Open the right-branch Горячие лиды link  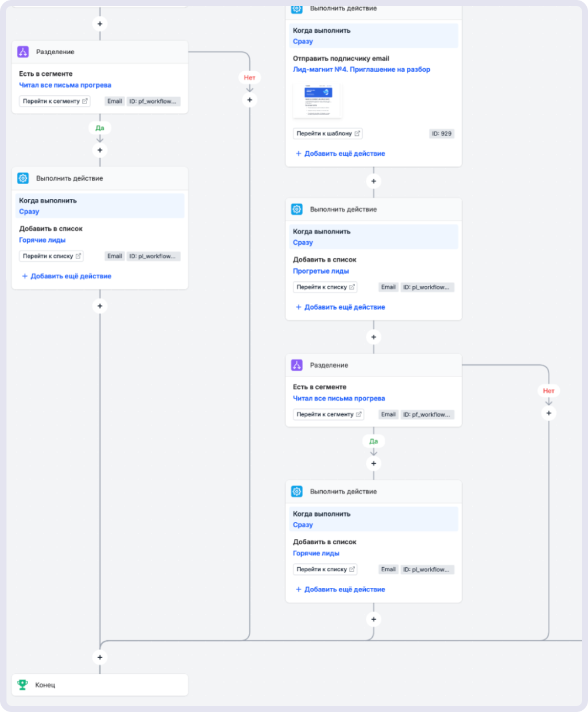click(316, 553)
